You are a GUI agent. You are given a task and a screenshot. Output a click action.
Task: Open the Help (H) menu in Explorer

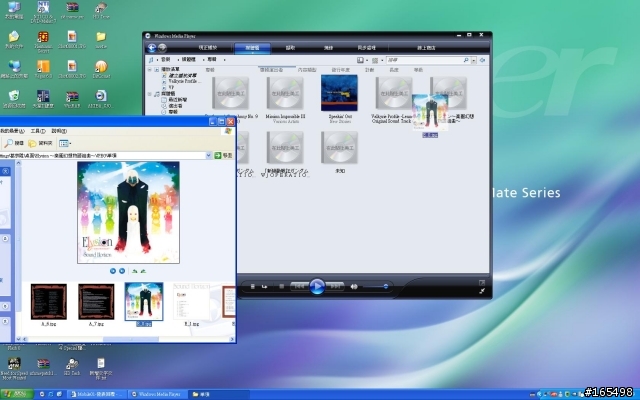tap(59, 131)
